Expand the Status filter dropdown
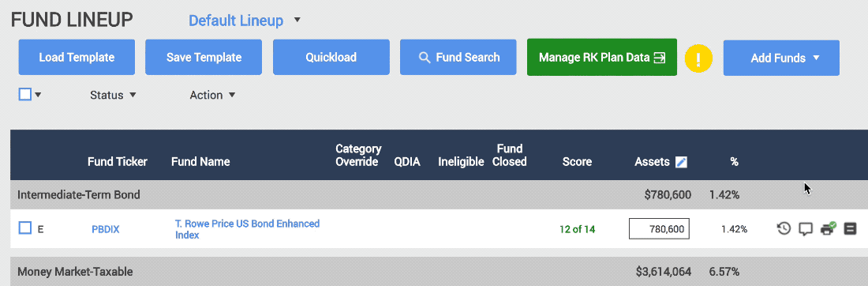868x286 pixels. [x=113, y=95]
